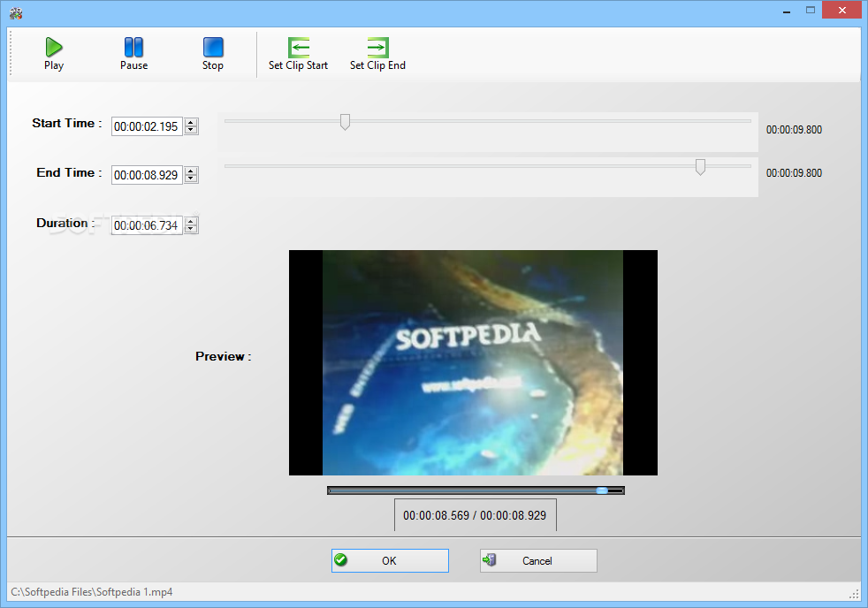Minimize the window

pyautogui.click(x=787, y=11)
